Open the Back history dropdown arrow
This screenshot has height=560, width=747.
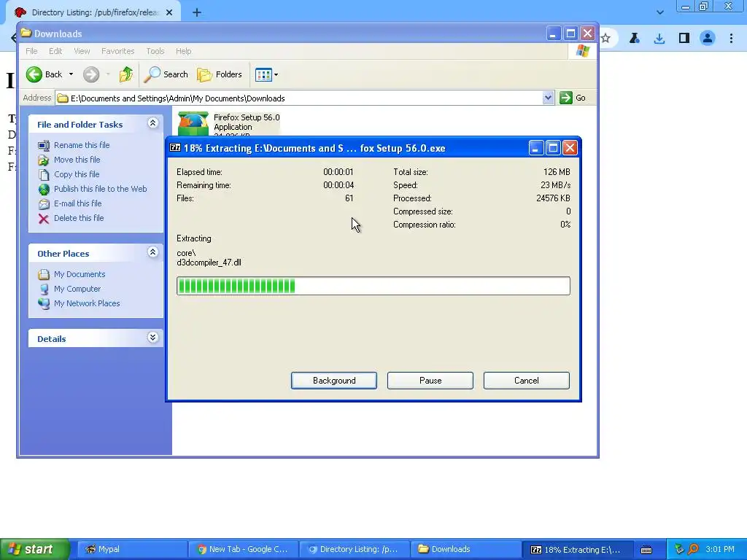(x=71, y=74)
